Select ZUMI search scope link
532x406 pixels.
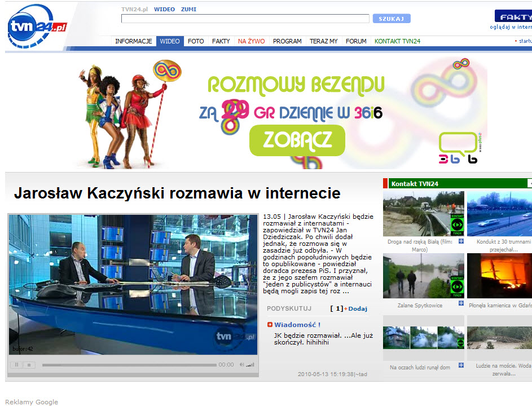click(x=188, y=9)
